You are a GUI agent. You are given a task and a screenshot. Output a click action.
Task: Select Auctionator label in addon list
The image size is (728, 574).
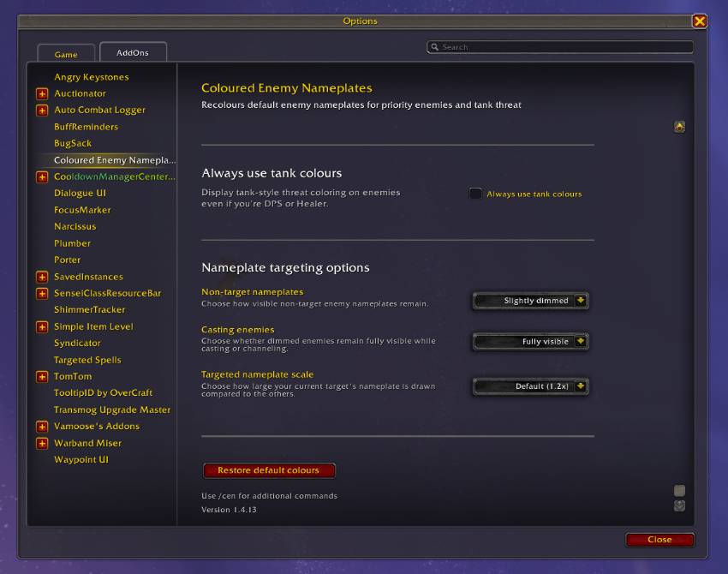coord(80,93)
